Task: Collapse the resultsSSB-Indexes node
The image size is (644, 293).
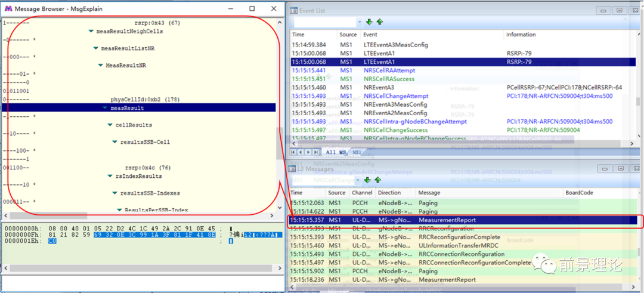Action: [x=115, y=193]
